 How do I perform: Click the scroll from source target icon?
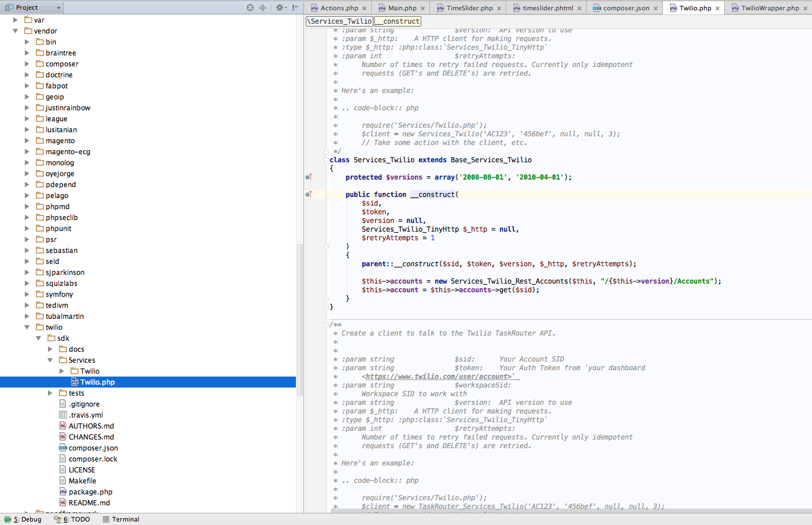point(250,8)
